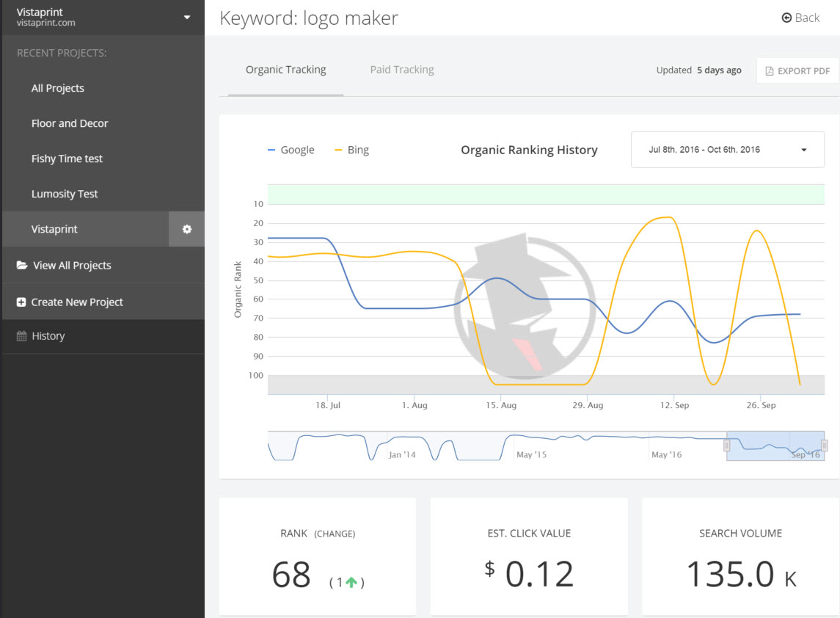840x618 pixels.
Task: Click the search volume 135.0 K
Action: pyautogui.click(x=741, y=574)
